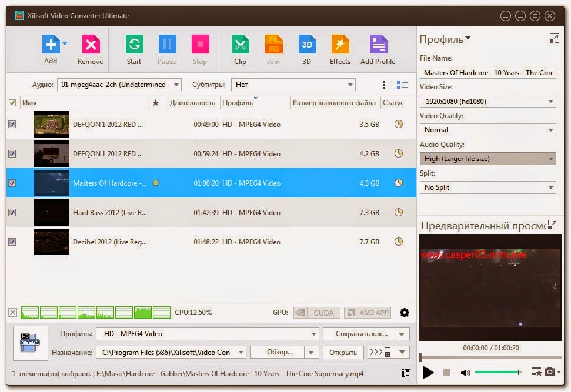Click the Add file toolbar icon
Image resolution: width=571 pixels, height=392 pixels.
51,45
